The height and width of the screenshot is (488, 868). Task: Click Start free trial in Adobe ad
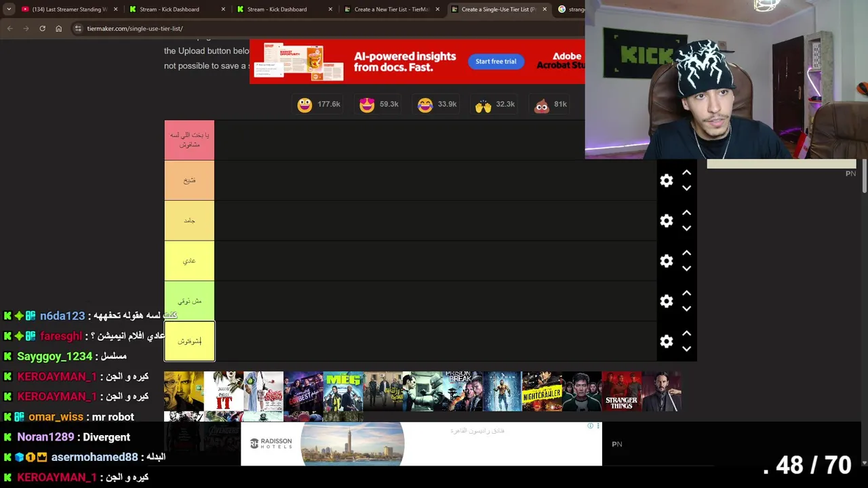tap(496, 61)
